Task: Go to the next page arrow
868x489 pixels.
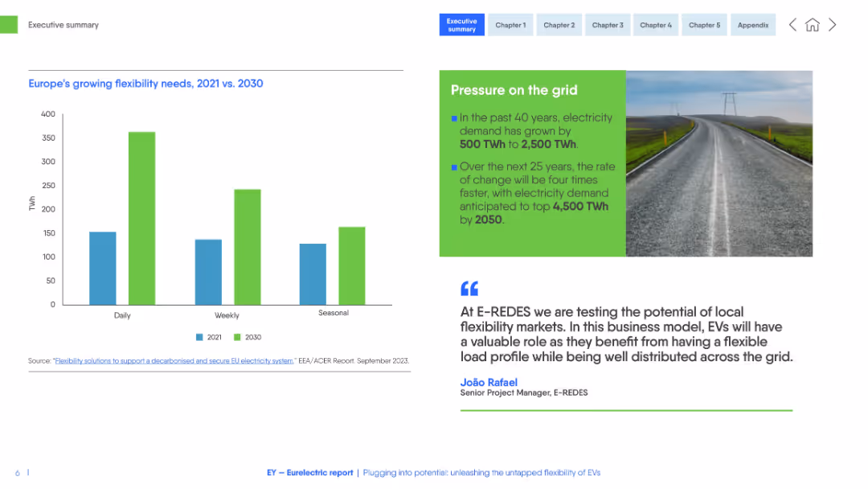Action: click(832, 25)
